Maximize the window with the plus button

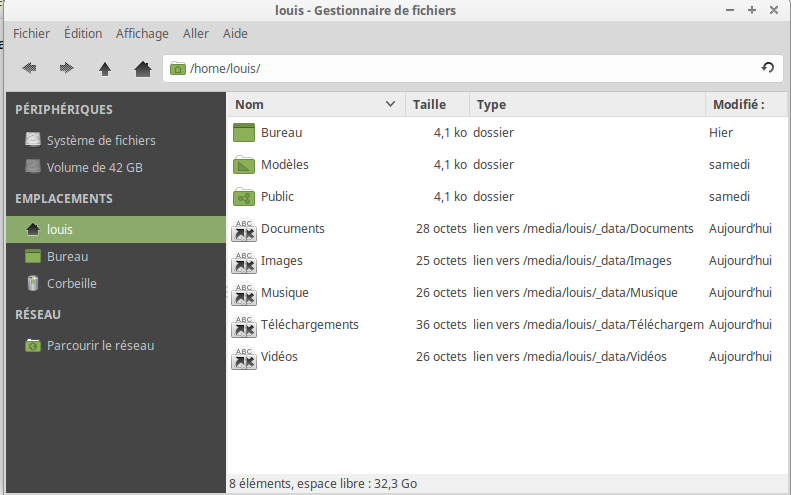pos(752,10)
